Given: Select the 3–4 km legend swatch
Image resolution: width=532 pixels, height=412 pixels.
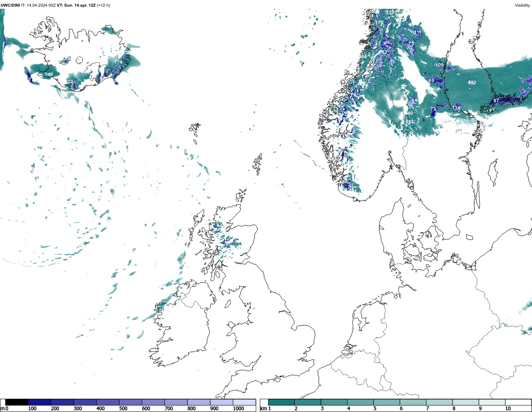Looking at the screenshot, I should point(334,402).
